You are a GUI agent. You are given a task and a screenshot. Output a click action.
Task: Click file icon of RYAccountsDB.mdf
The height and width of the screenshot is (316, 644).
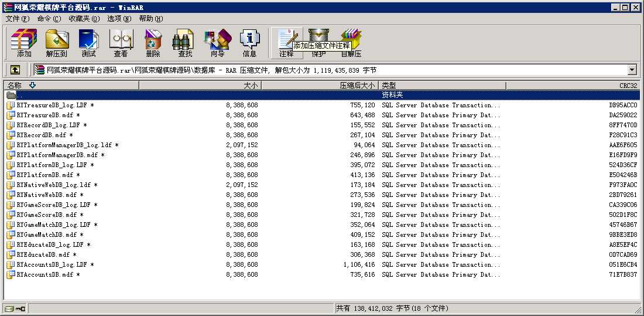[x=11, y=274]
